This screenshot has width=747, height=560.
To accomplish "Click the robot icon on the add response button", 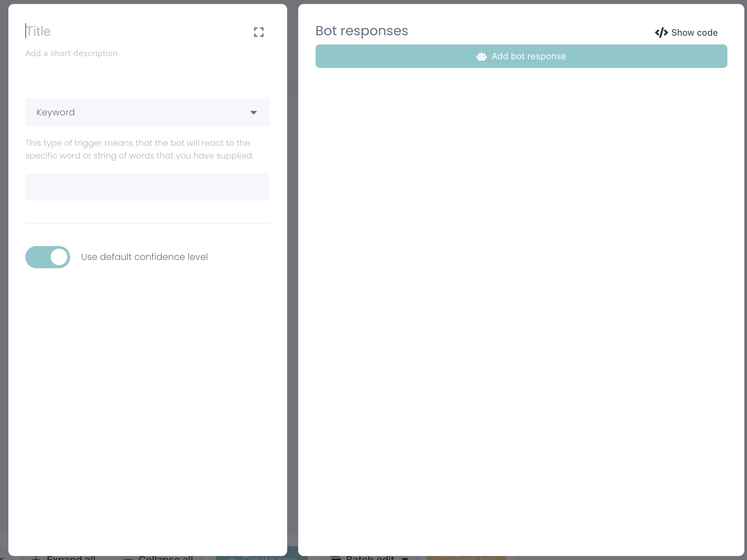I will 481,57.
